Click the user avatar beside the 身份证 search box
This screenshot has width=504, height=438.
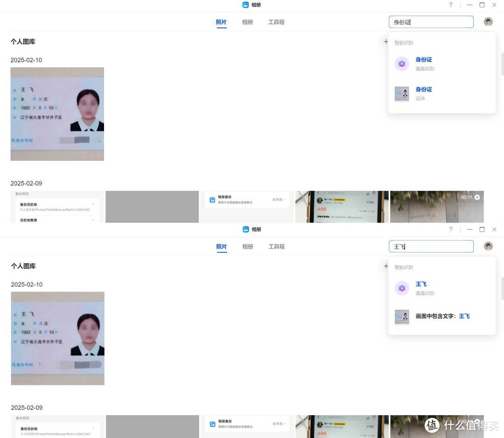pyautogui.click(x=488, y=22)
